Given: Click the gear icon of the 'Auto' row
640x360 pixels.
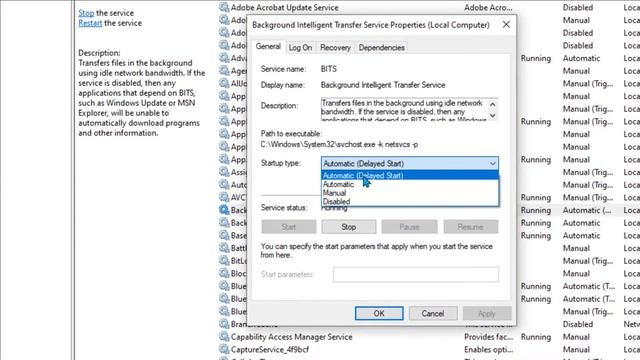Looking at the screenshot, I should click(224, 184).
